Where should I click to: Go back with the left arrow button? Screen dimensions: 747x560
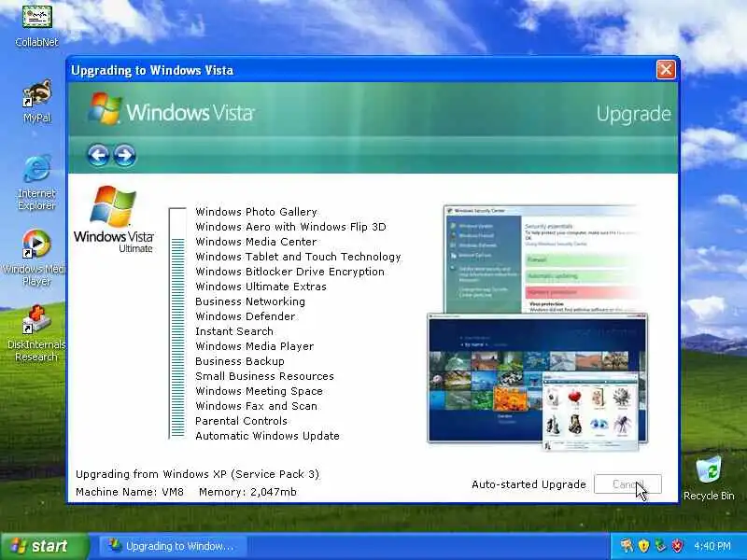click(x=99, y=155)
